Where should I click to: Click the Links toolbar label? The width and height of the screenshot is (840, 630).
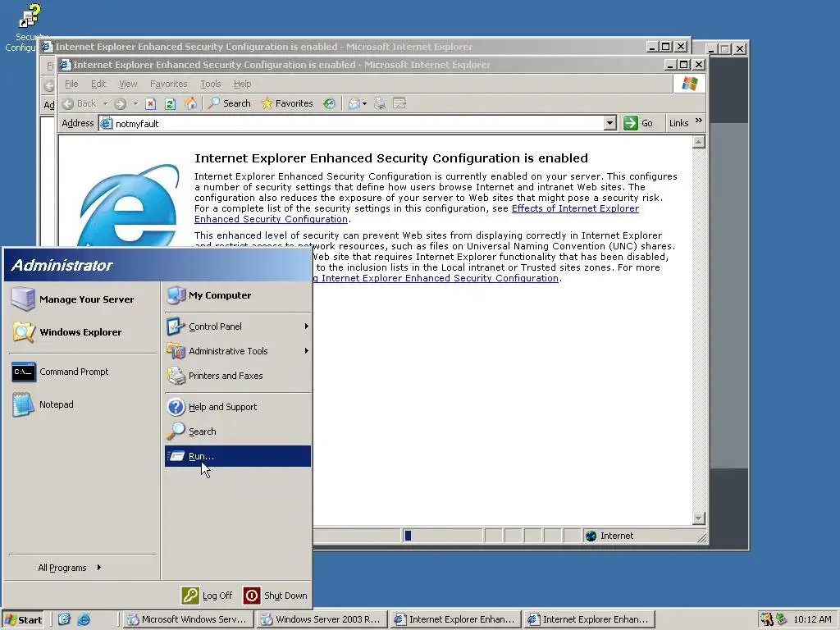(x=678, y=123)
